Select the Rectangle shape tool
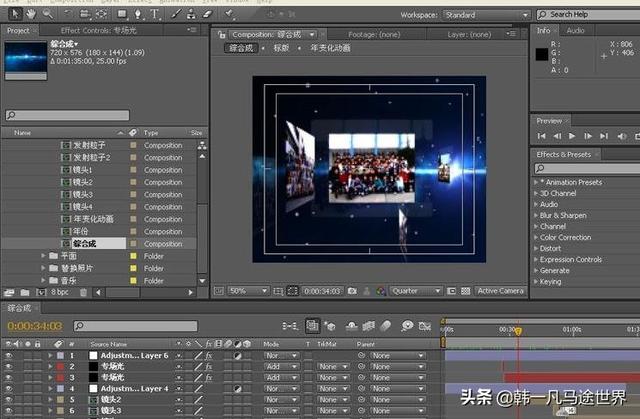This screenshot has height=419, width=640. [122, 14]
